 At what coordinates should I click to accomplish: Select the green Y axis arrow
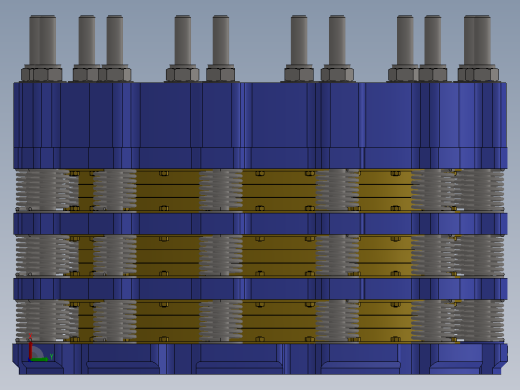coord(40,359)
